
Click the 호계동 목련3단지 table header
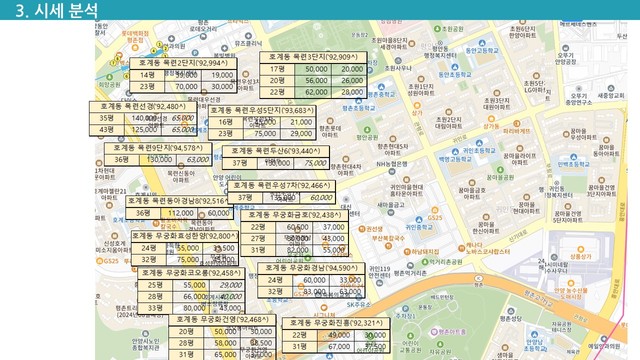313,57
